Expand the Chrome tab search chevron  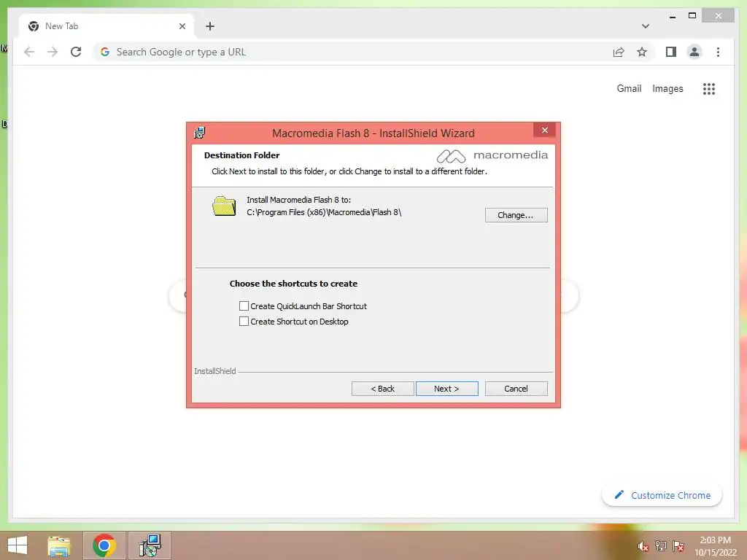(645, 26)
